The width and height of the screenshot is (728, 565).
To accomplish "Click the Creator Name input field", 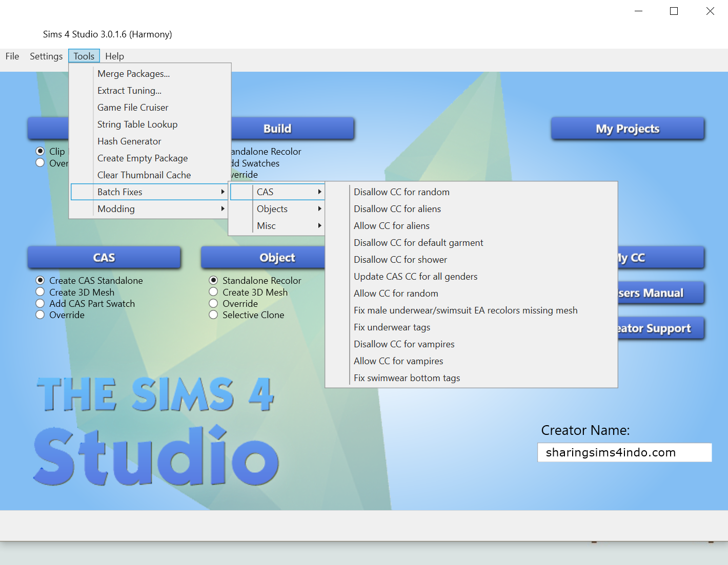I will (624, 452).
